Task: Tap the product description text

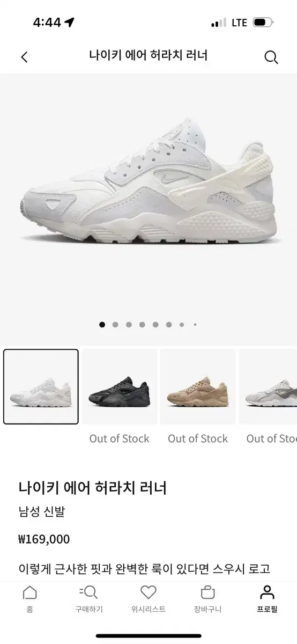Action: tap(144, 568)
